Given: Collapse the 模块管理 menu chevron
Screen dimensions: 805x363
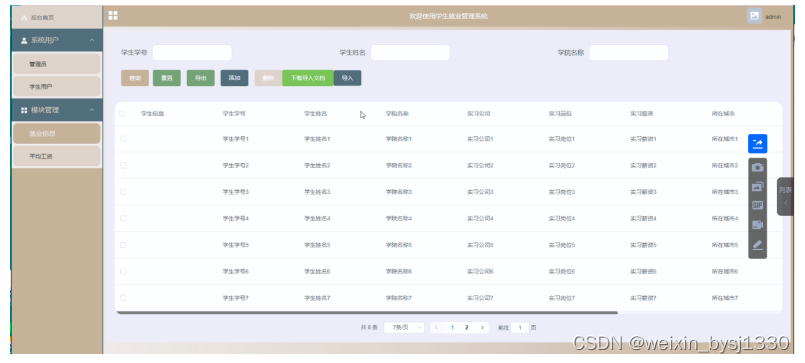Looking at the screenshot, I should click(91, 110).
